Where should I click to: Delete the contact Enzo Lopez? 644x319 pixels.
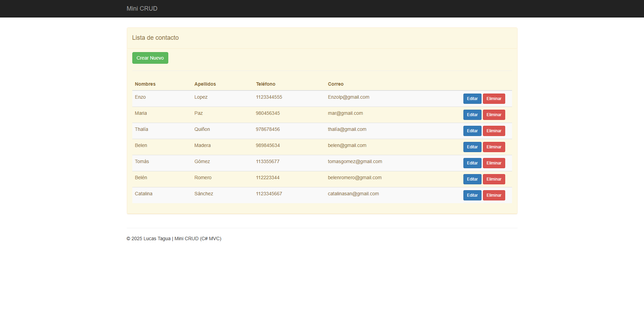pyautogui.click(x=494, y=99)
